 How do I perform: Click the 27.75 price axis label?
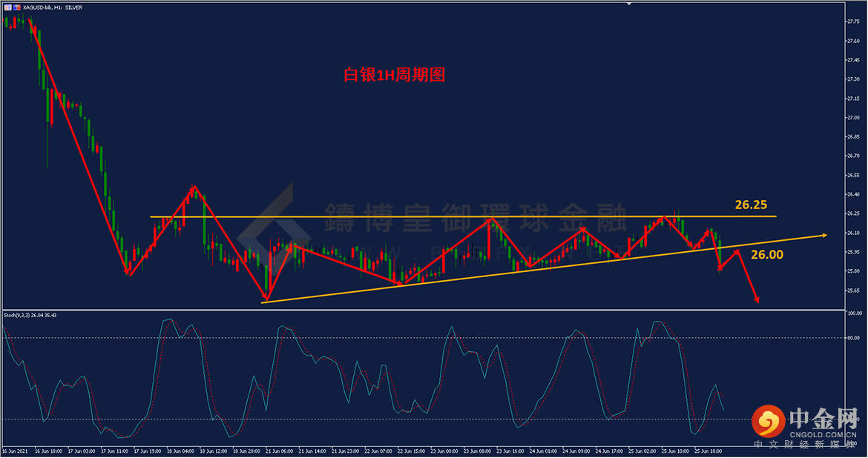[x=853, y=21]
